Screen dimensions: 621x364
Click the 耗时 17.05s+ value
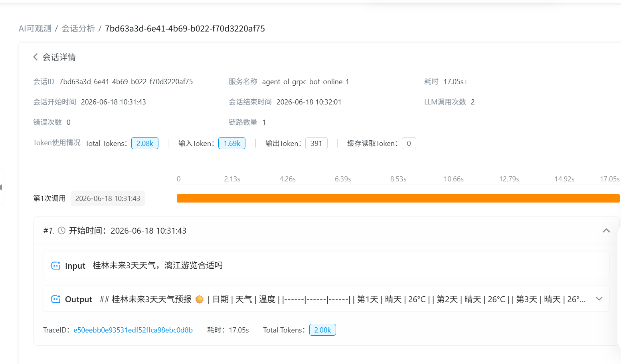[456, 82]
